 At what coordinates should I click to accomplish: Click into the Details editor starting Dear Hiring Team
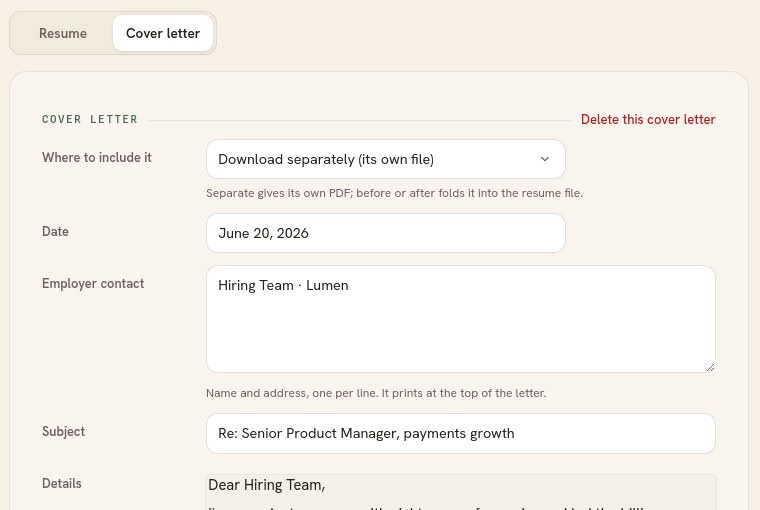[x=461, y=492]
